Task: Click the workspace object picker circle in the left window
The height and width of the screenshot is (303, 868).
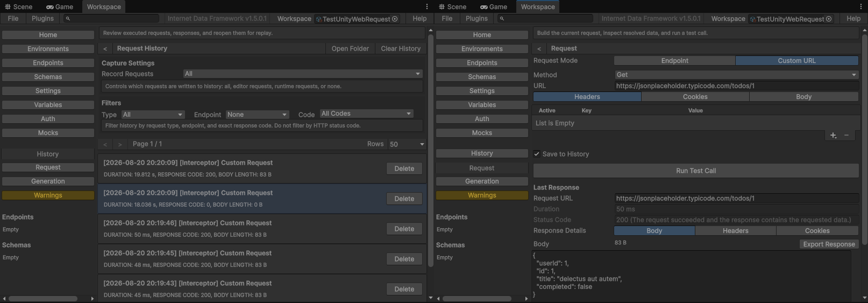Action: coord(395,19)
